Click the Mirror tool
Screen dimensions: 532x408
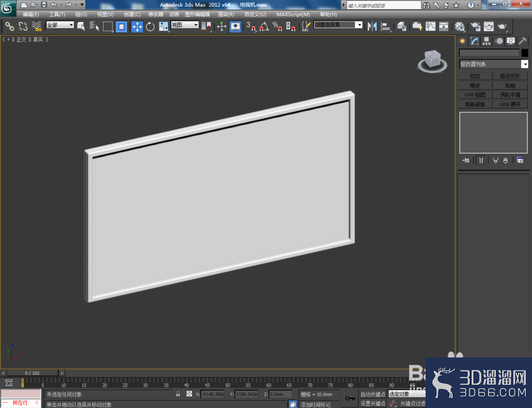[372, 27]
